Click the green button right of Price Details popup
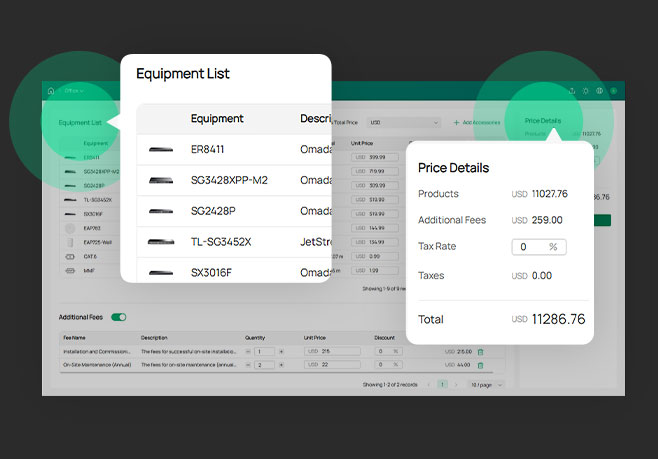The height and width of the screenshot is (459, 658). [602, 221]
